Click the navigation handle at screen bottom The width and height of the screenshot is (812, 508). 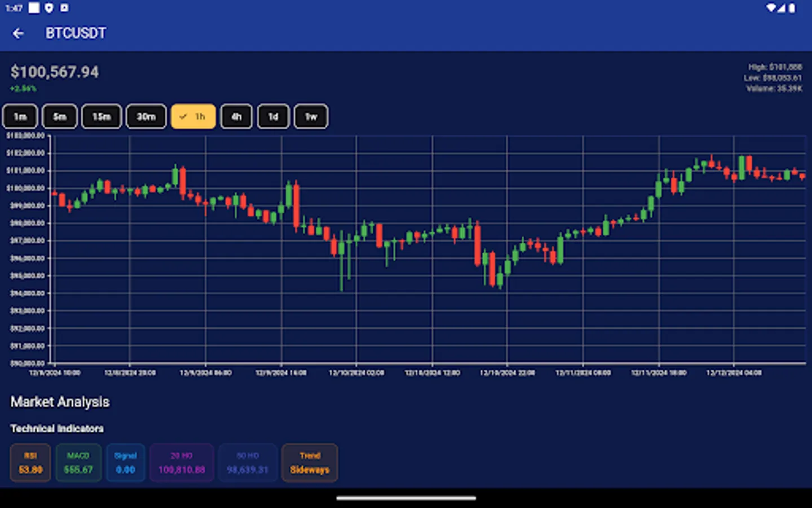pos(405,498)
